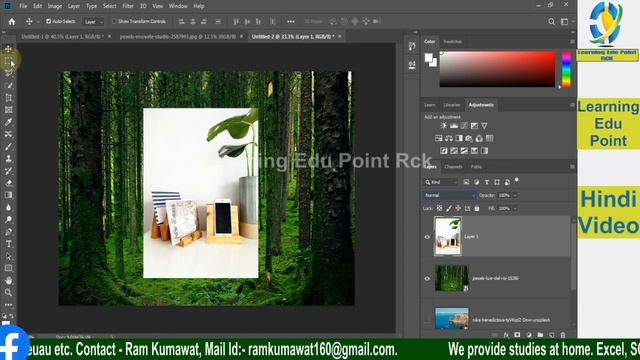The image size is (640, 360).
Task: Switch to the Channels tab
Action: 453,167
